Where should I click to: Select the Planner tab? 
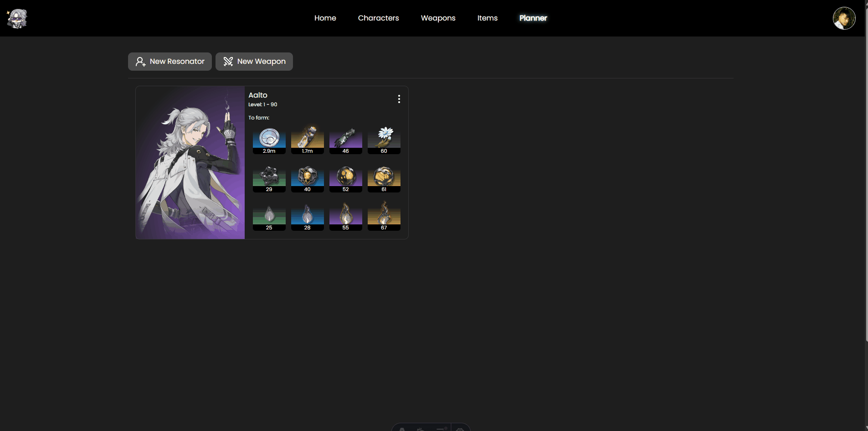[x=533, y=18]
